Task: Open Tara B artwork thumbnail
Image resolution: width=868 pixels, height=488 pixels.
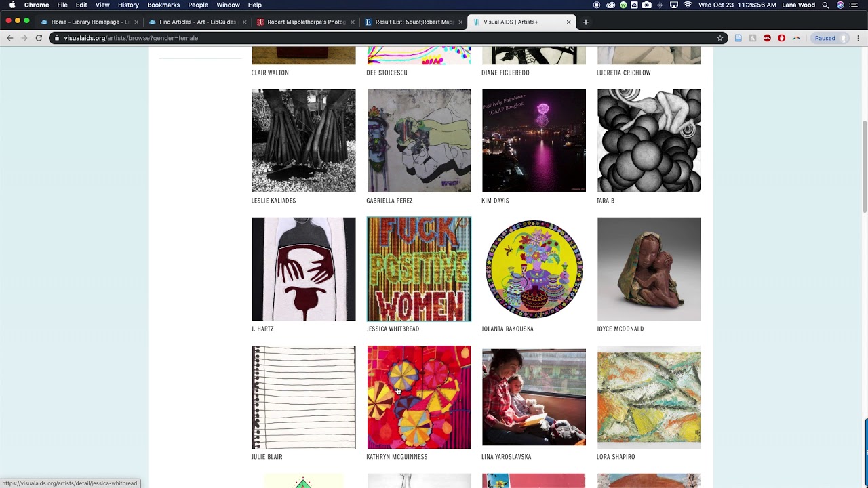Action: pyautogui.click(x=649, y=141)
